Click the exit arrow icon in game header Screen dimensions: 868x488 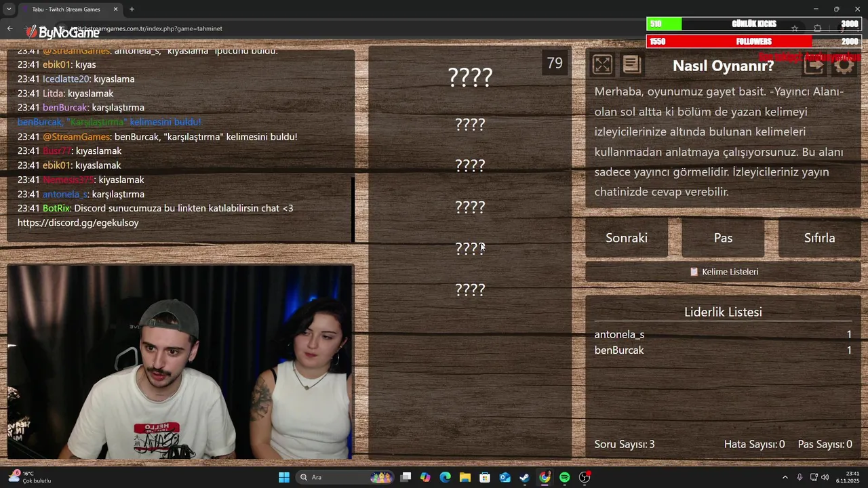click(x=814, y=65)
